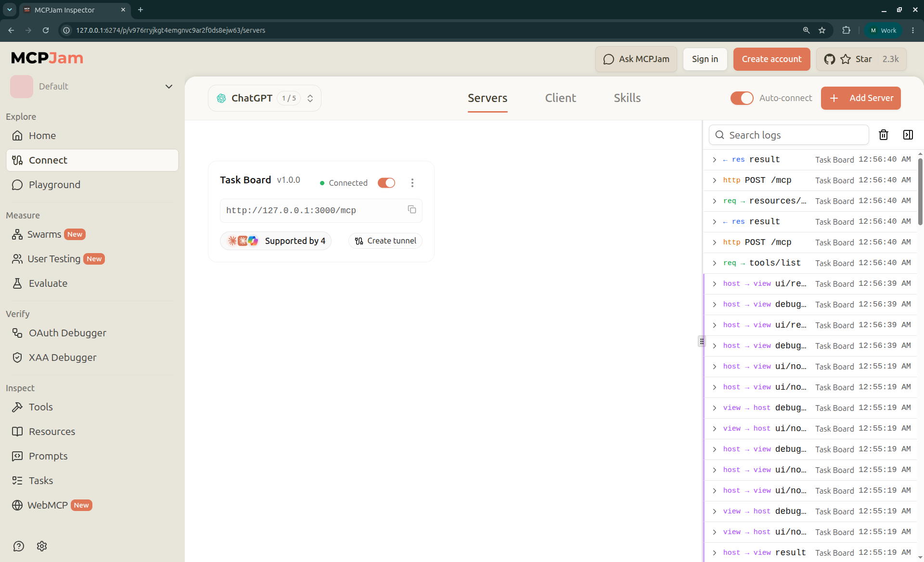
Task: Open the Home page in sidebar
Action: (92, 136)
